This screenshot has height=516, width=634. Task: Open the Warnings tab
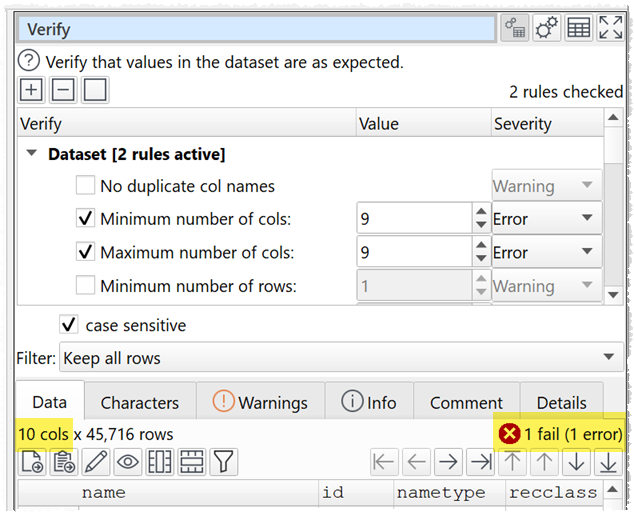click(260, 403)
